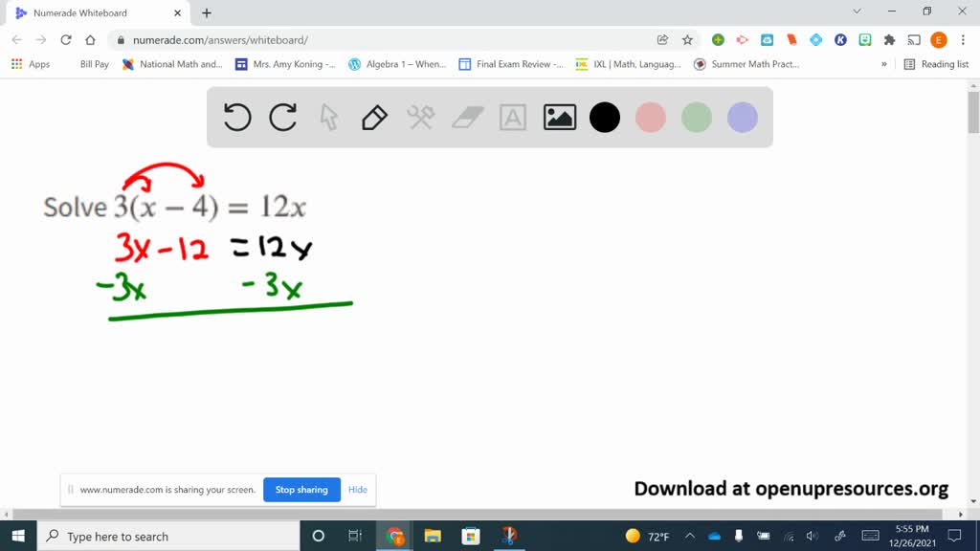Click the Redo icon on the whiteboard toolbar
Screen dimensions: 980x551
(282, 117)
